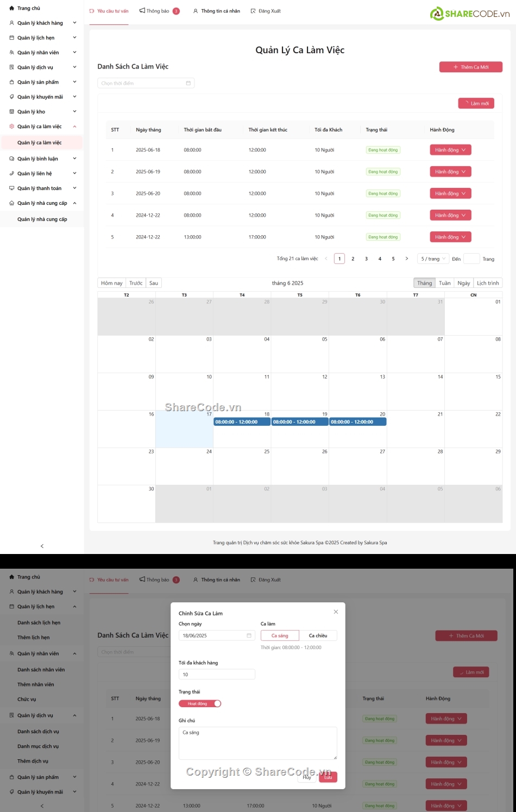Click the Ghi chú text area
The height and width of the screenshot is (812, 516).
[x=258, y=743]
